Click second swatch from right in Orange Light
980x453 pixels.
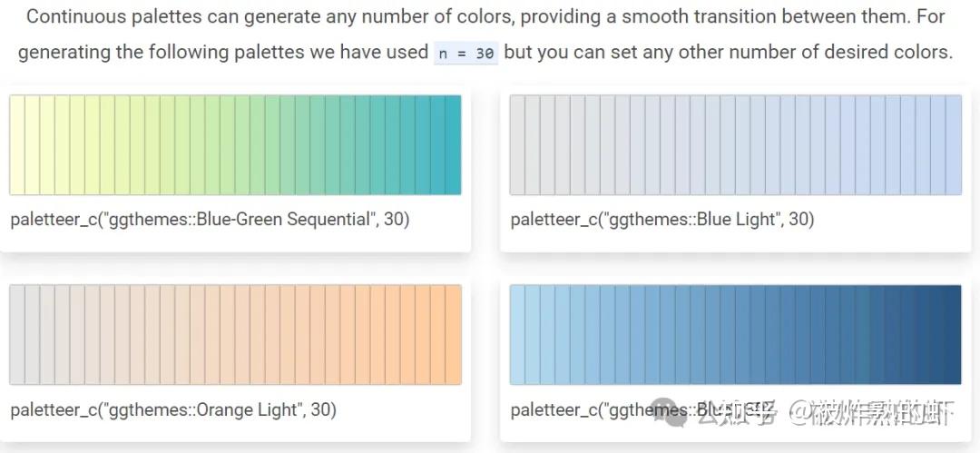tap(437, 334)
